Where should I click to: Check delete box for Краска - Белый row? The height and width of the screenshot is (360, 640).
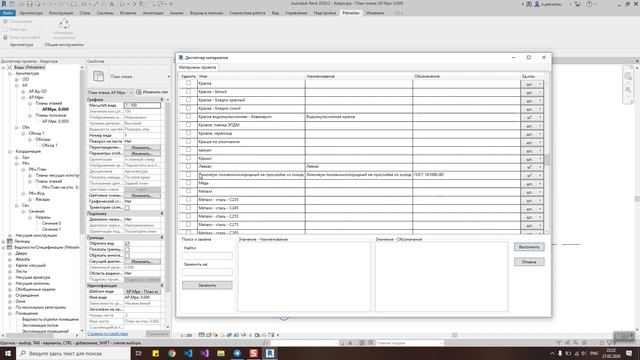188,91
